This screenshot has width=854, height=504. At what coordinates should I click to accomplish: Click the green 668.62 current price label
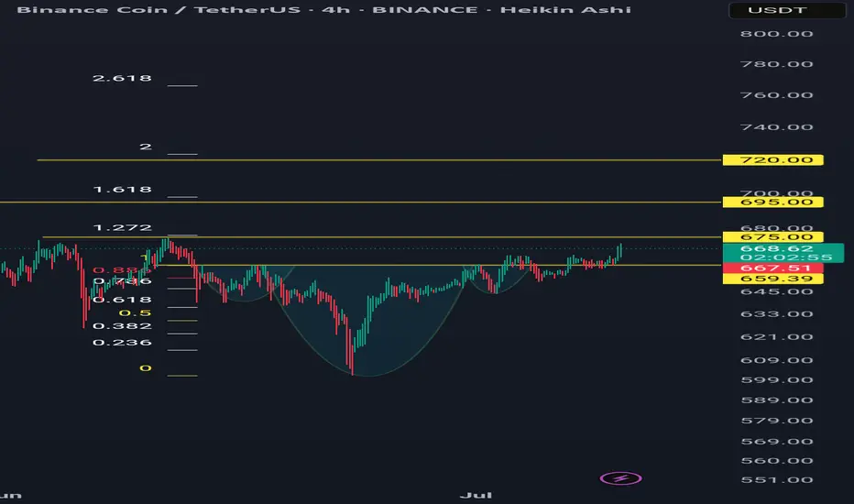click(x=783, y=253)
